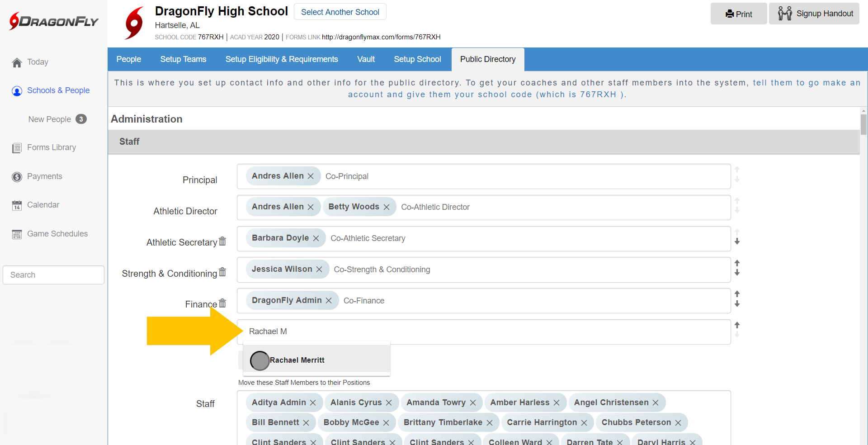Remove Barbara Doyle from Athletic Secretary
Viewport: 868px width, 445px height.
[x=316, y=238]
